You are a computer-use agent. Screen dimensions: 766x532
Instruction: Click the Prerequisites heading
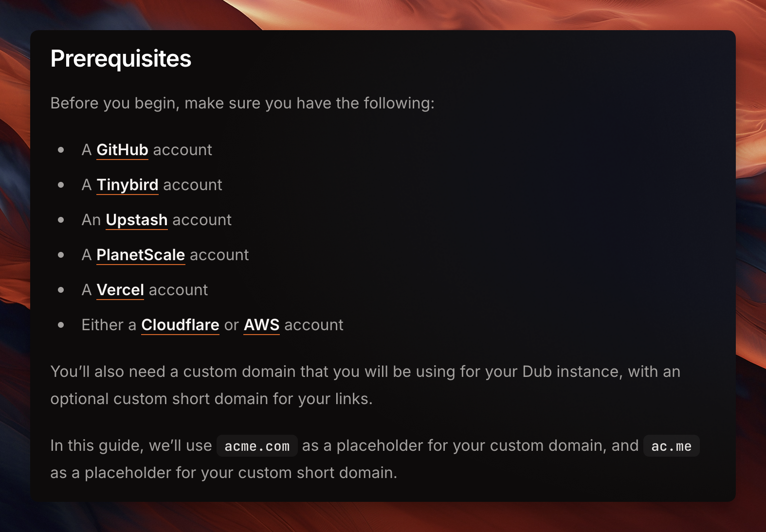[121, 59]
